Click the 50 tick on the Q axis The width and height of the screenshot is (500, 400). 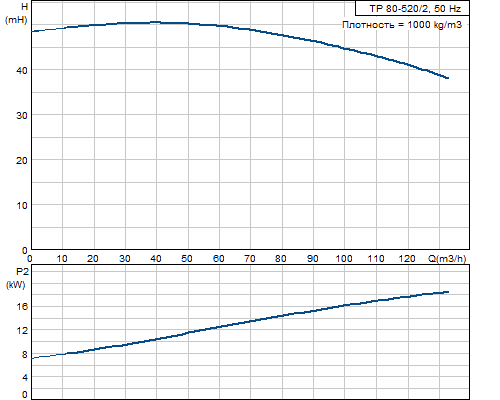coord(187,259)
